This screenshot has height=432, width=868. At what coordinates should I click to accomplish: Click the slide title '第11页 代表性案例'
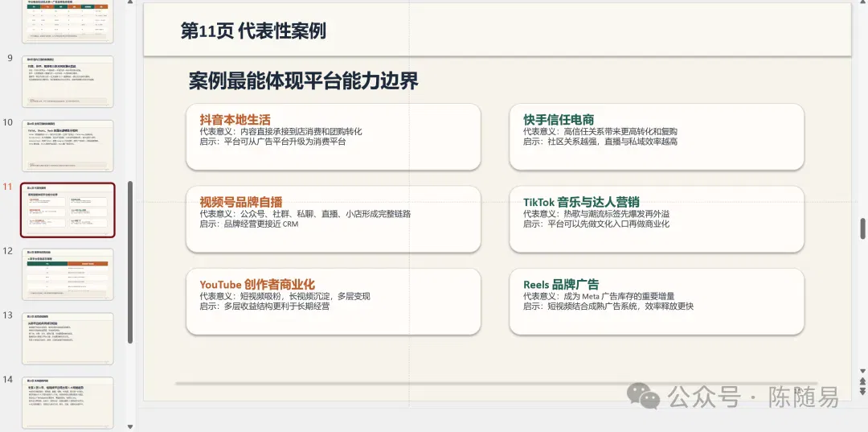pos(253,31)
